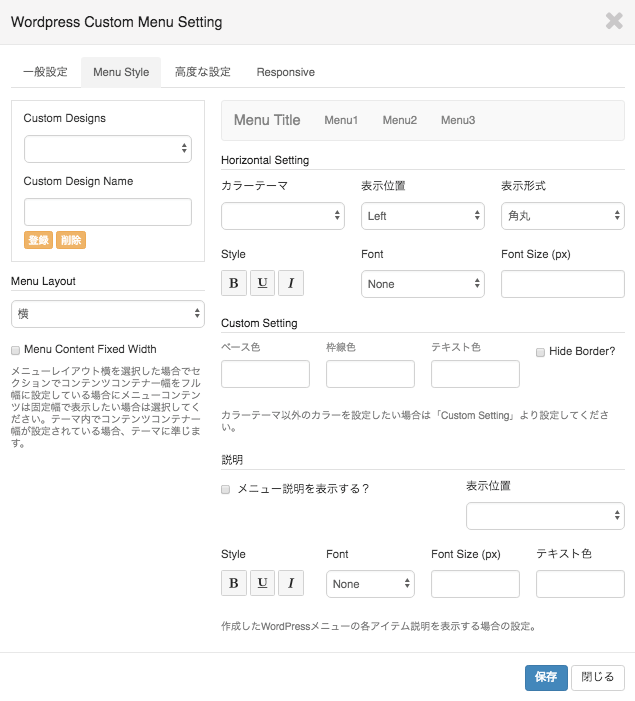
Task: Click the 枠線色 color field
Action: 370,374
